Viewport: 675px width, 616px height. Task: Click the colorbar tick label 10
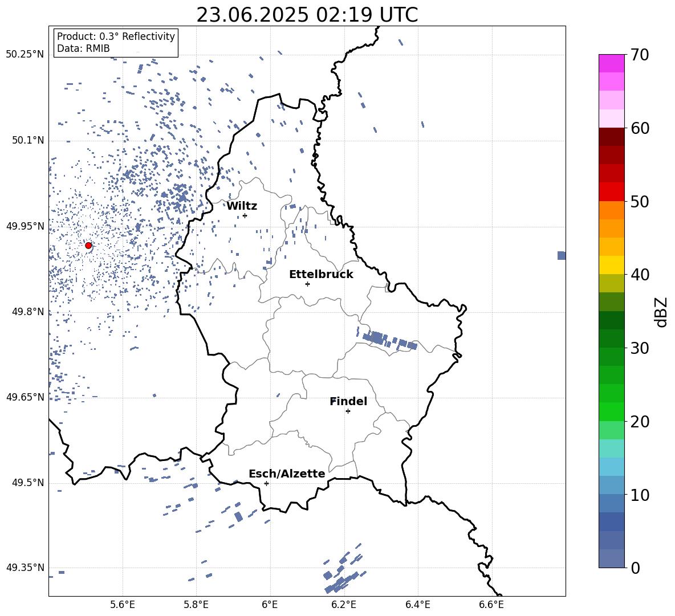click(x=640, y=495)
